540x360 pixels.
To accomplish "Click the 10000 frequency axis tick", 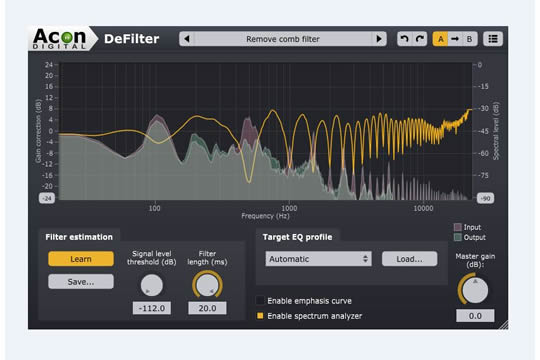I will pos(423,208).
